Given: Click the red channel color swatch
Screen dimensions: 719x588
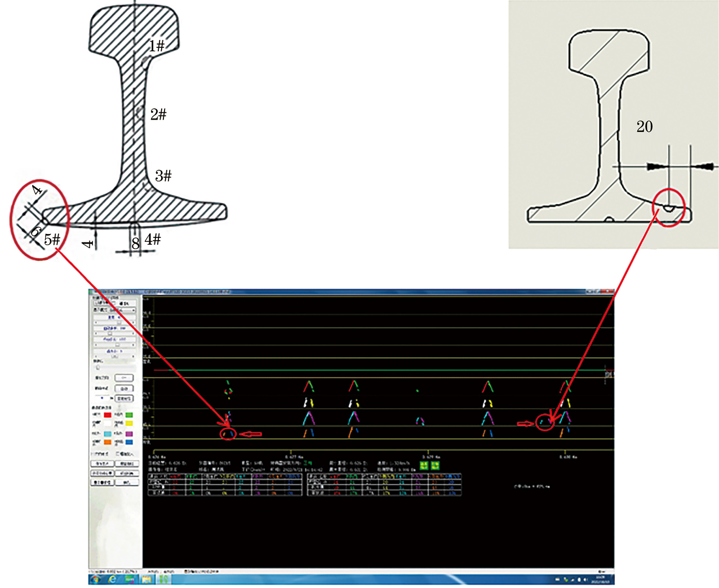Looking at the screenshot, I should tap(108, 415).
